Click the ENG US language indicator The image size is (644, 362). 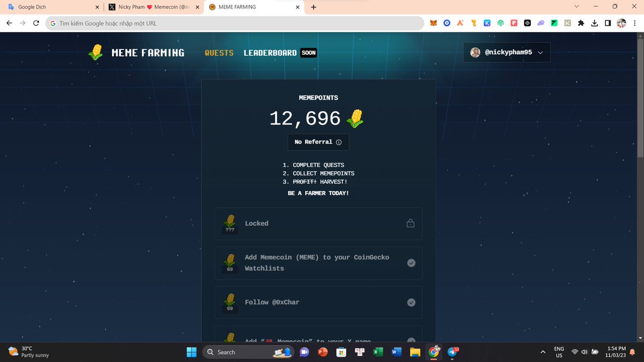click(x=559, y=352)
